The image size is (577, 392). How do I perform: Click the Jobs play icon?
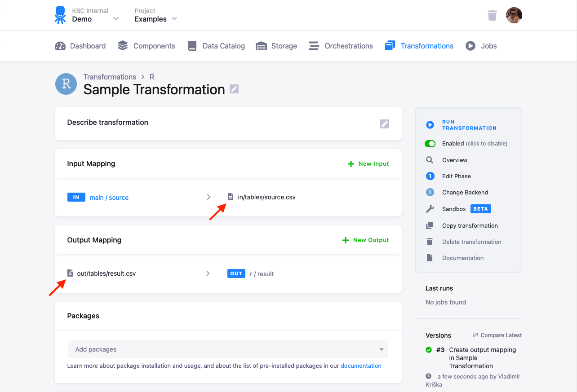(x=470, y=46)
